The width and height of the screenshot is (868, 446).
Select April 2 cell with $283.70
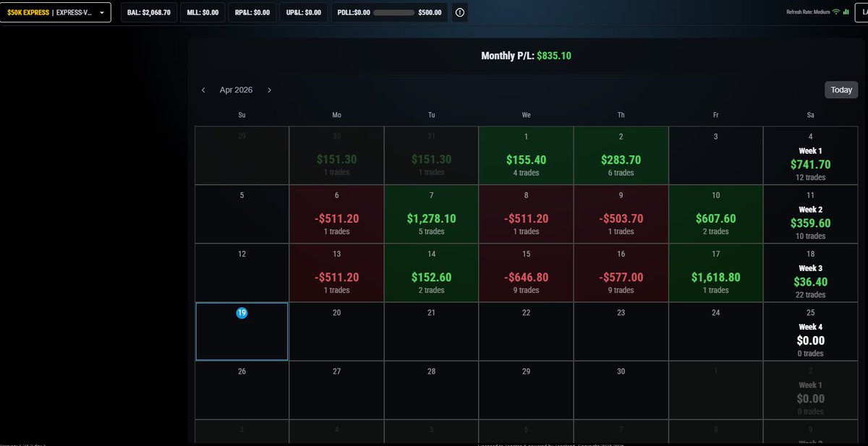coord(621,155)
